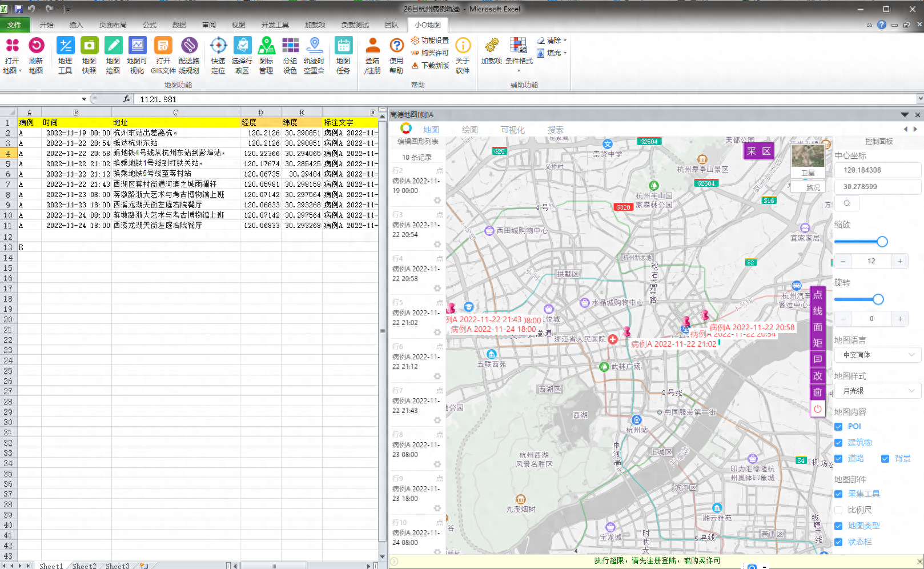The image size is (924, 569).
Task: Click the 图标管理 icon manager
Action: point(266,46)
